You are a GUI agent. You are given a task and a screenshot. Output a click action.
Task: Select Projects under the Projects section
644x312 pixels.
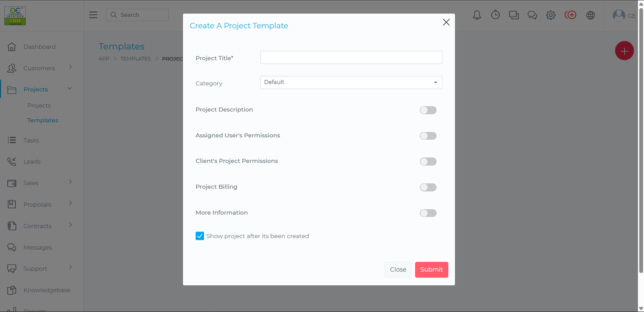coord(39,105)
